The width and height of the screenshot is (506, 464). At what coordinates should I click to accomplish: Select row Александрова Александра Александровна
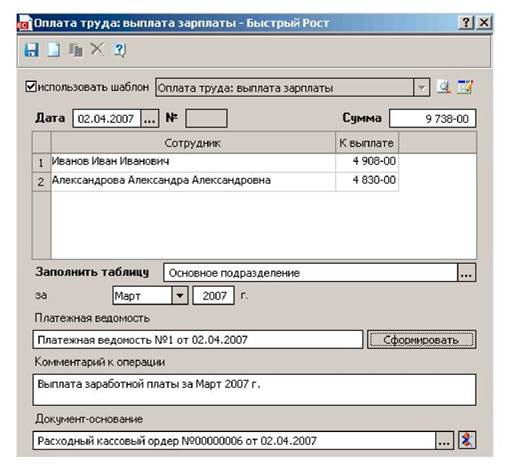click(x=193, y=181)
